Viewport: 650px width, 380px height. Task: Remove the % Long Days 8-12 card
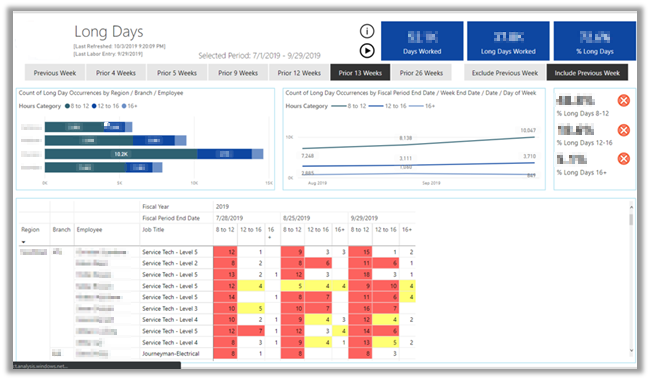[x=623, y=101]
